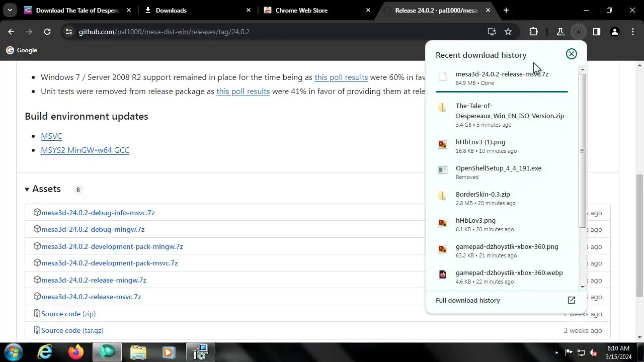The image size is (644, 362).
Task: Click exe icon of OpenShellSetup entry
Action: [x=442, y=170]
